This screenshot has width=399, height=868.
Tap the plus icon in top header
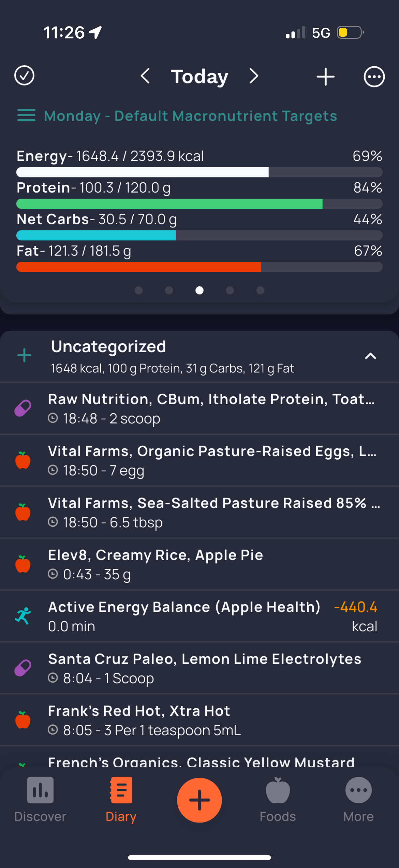(x=325, y=77)
